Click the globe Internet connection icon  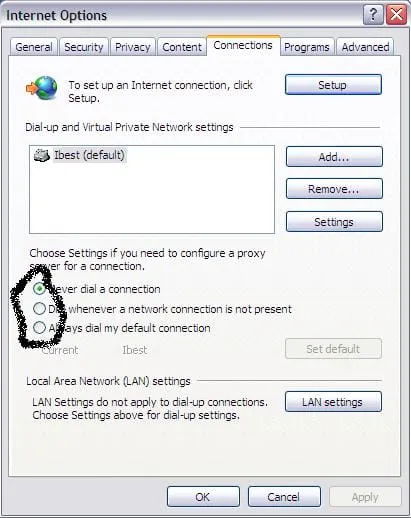tap(42, 88)
